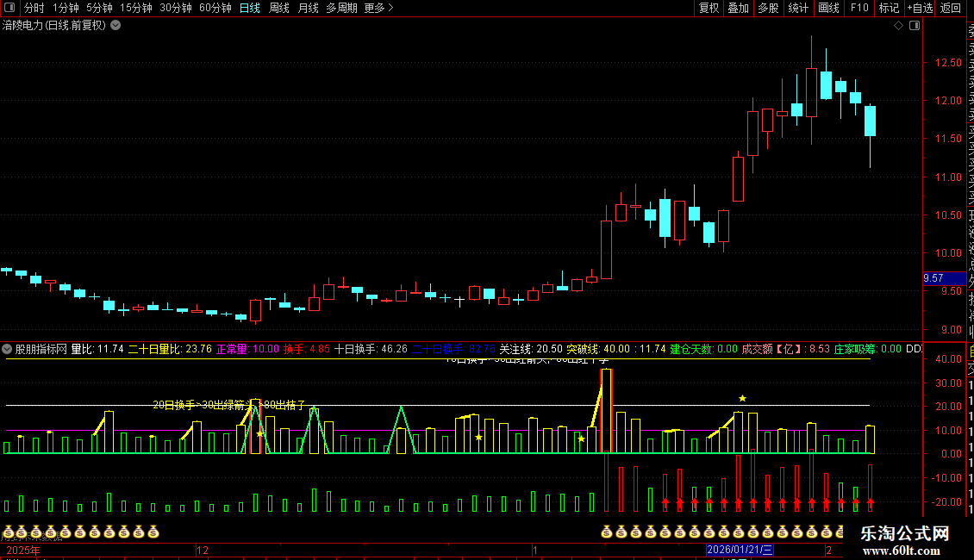This screenshot has height=560, width=974.
Task: Select the 周线 weekly period tab
Action: [x=279, y=8]
